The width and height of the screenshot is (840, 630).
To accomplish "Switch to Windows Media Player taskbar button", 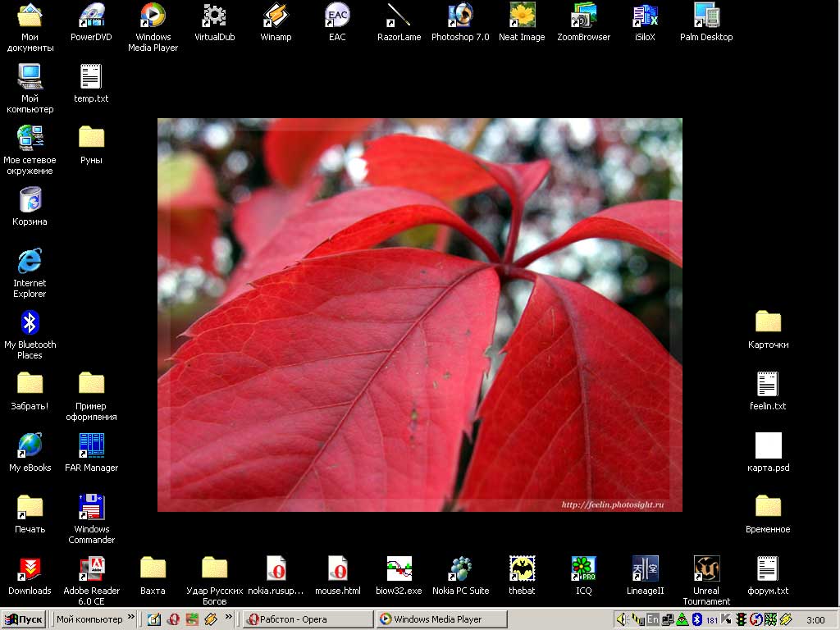I will (x=441, y=619).
